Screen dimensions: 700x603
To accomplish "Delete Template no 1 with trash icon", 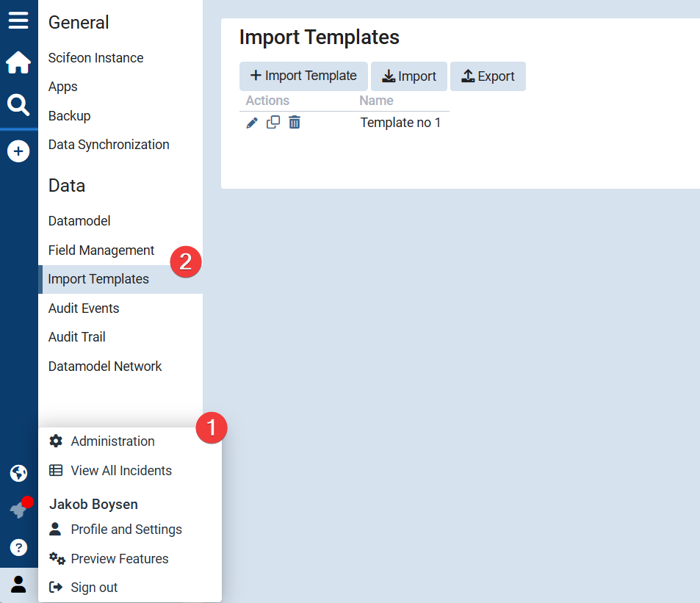I will pos(295,123).
